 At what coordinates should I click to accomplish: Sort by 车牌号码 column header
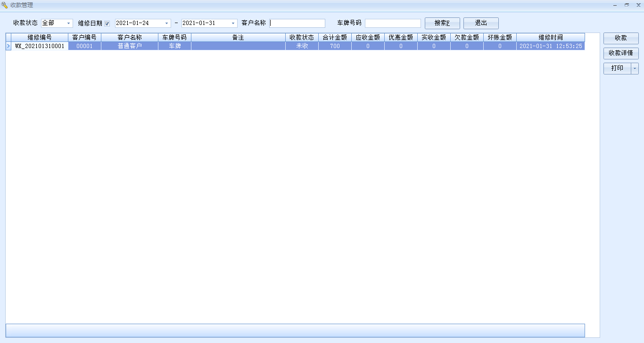click(174, 37)
